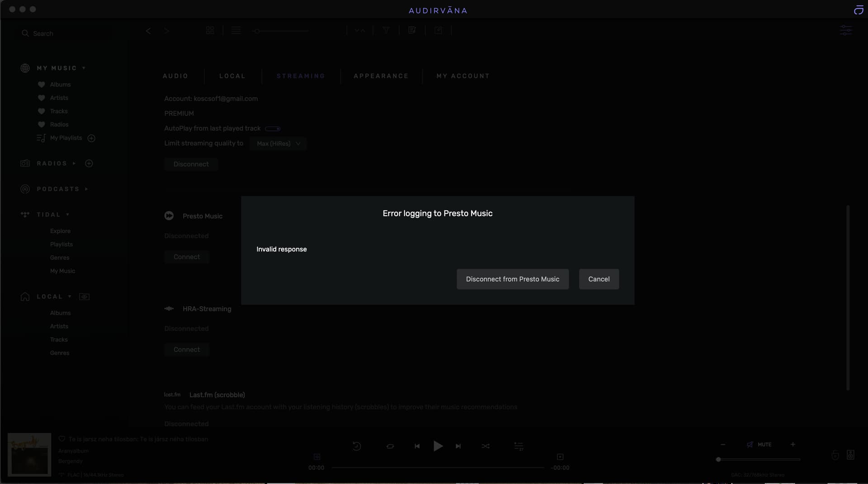
Task: Open the sort order control
Action: tap(360, 30)
